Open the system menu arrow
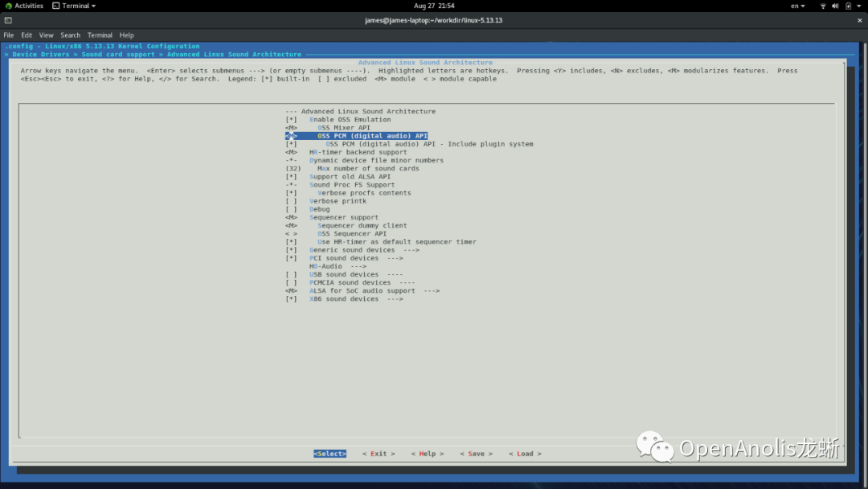The width and height of the screenshot is (868, 489). click(859, 6)
